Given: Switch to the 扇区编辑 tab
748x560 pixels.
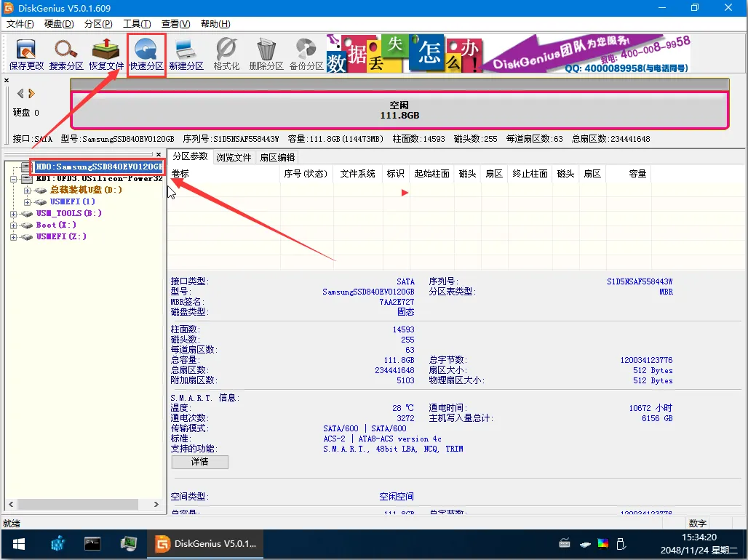Looking at the screenshot, I should [x=277, y=157].
